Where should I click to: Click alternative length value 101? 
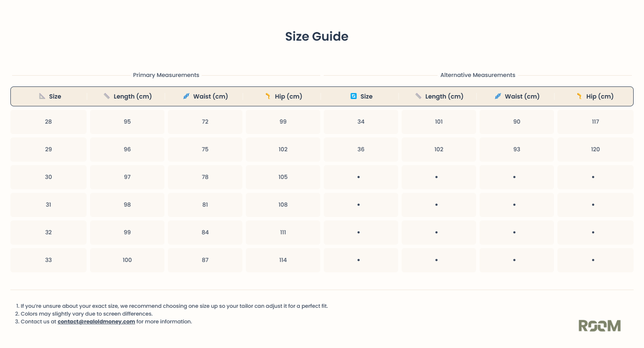click(x=439, y=122)
